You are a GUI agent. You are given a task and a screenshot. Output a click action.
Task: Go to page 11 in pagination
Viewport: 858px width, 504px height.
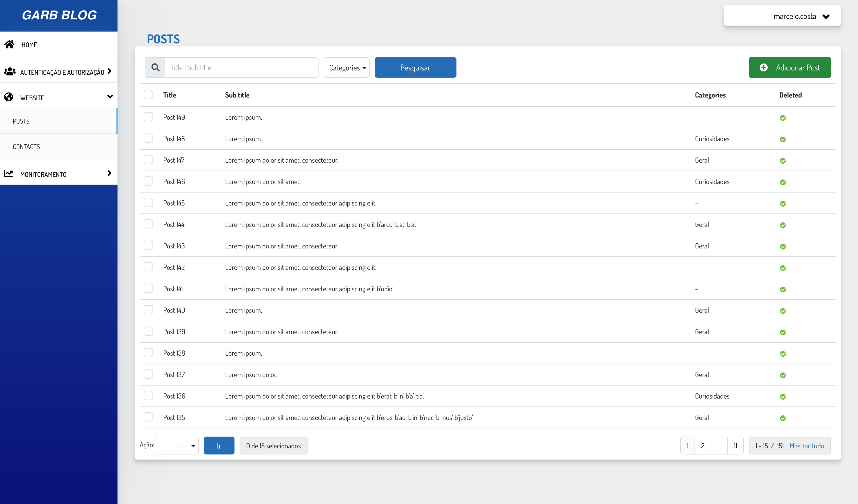[x=735, y=446]
